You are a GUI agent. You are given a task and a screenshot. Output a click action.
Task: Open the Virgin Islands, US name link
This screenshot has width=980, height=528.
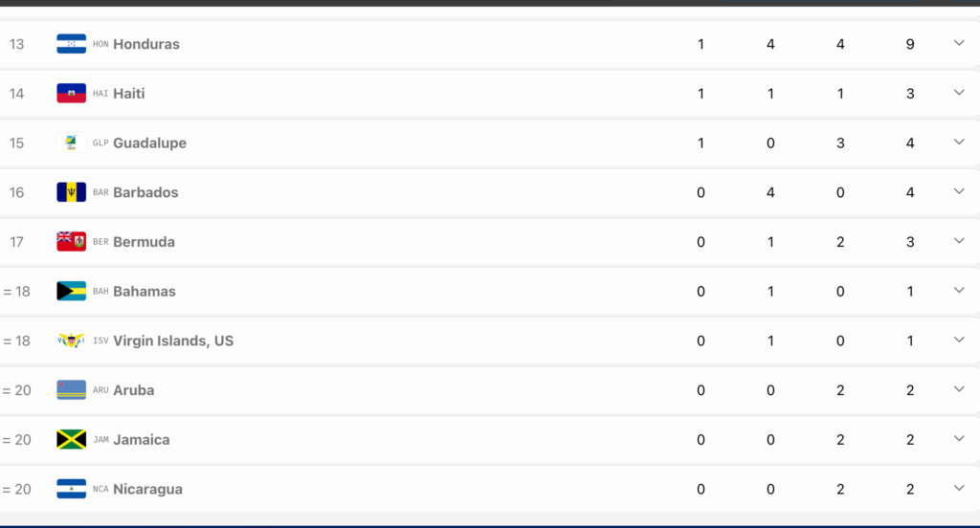click(x=173, y=341)
